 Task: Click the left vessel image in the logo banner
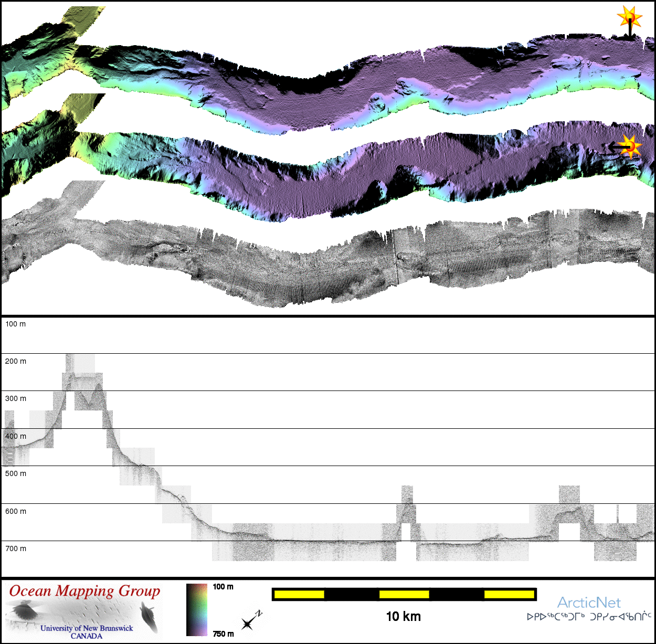click(23, 611)
